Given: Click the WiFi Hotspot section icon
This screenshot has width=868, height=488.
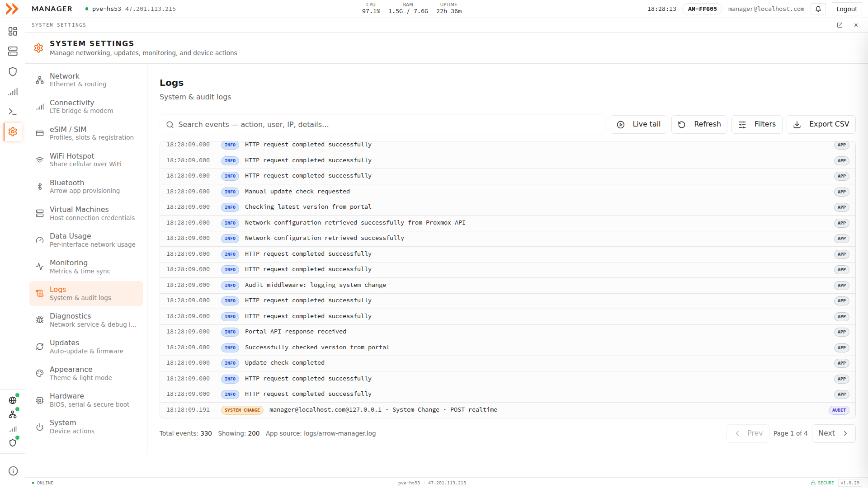Looking at the screenshot, I should tap(40, 160).
